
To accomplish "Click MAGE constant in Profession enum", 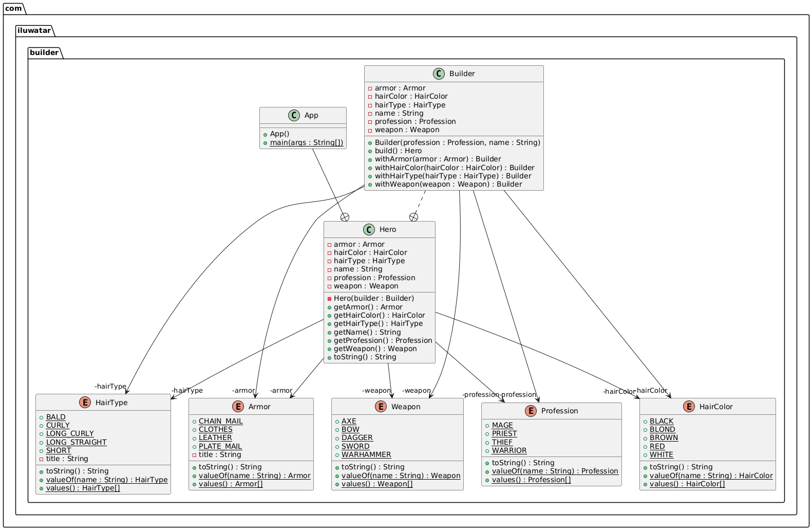I will (502, 425).
